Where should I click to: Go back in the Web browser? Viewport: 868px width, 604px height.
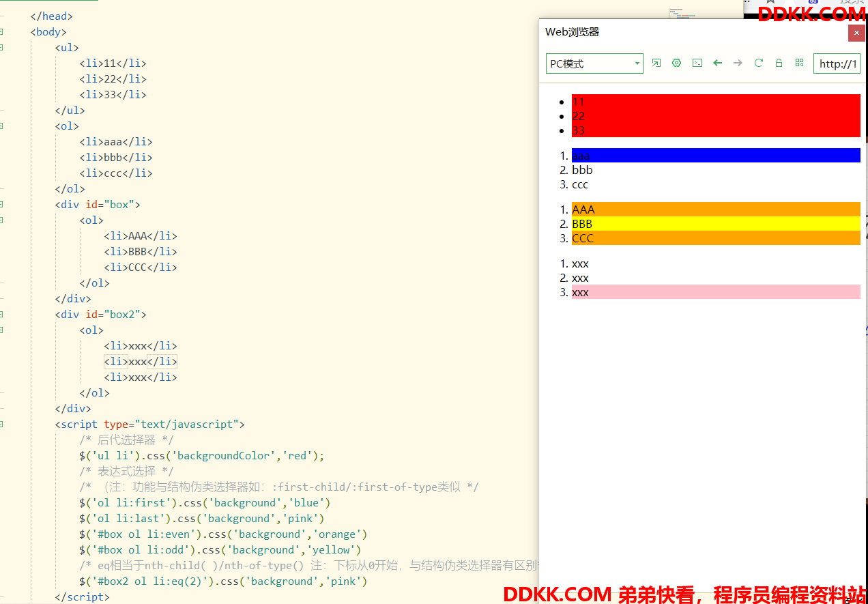pos(717,63)
